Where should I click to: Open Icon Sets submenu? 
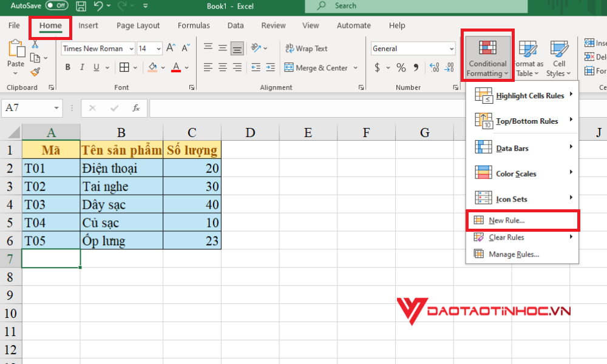pos(522,199)
